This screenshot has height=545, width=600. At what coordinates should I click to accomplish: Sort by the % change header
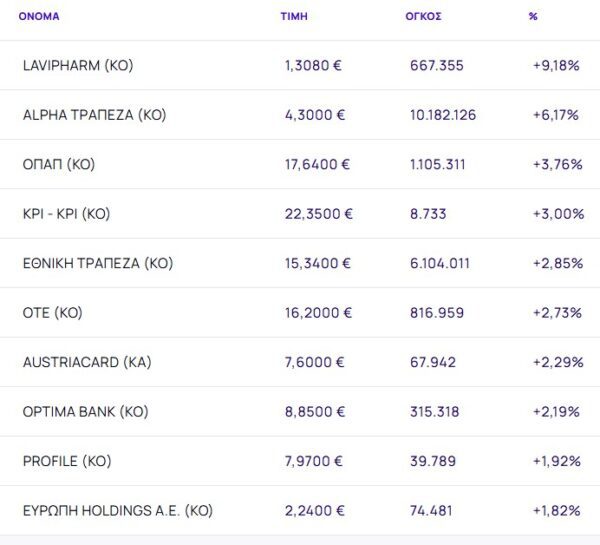533,17
